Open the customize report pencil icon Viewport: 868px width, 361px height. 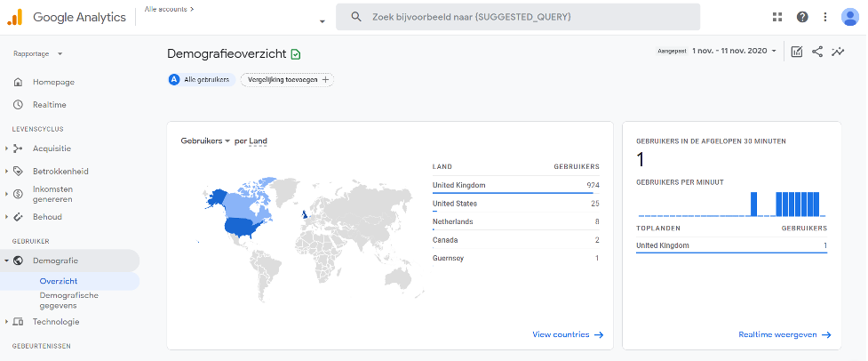[x=797, y=52]
